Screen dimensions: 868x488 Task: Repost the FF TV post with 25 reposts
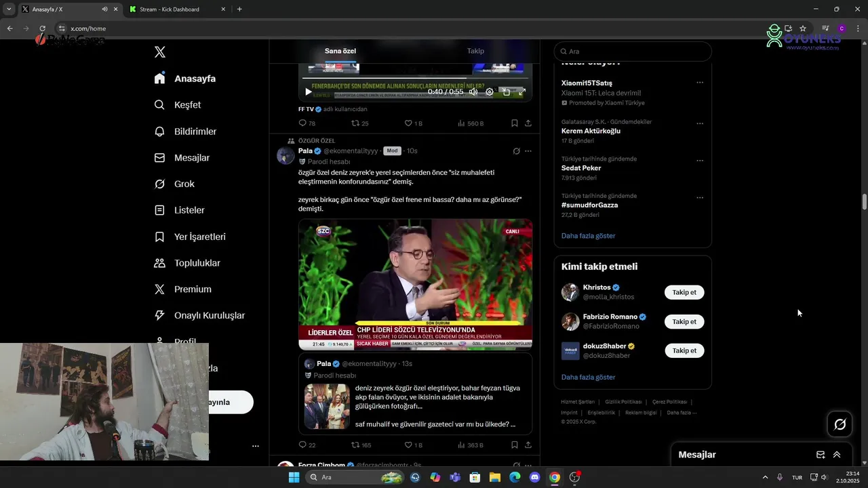pyautogui.click(x=359, y=123)
